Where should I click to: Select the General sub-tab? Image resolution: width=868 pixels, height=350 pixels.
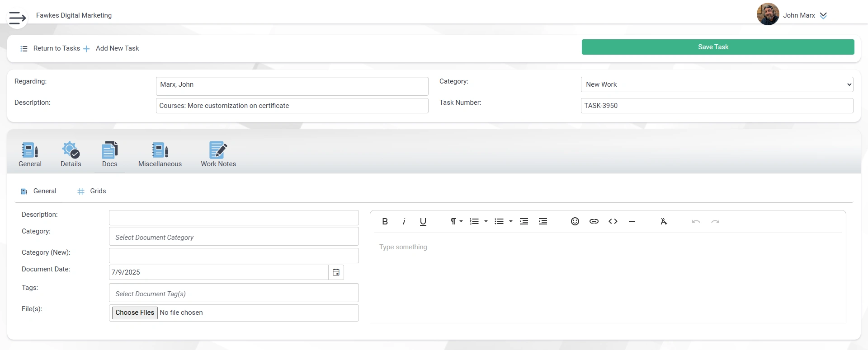(x=39, y=191)
